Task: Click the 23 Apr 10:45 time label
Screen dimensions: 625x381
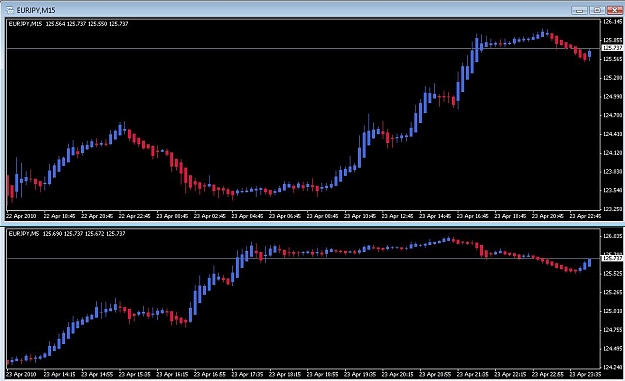Action: (x=360, y=216)
